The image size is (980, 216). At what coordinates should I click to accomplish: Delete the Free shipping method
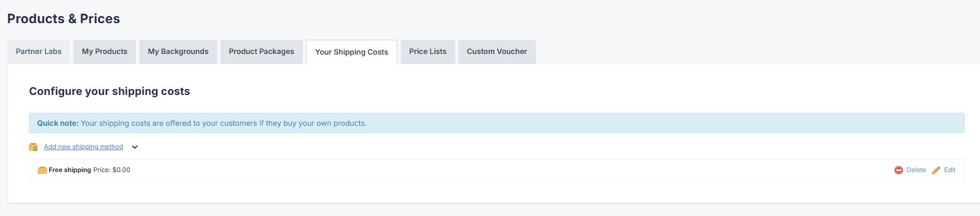click(915, 170)
